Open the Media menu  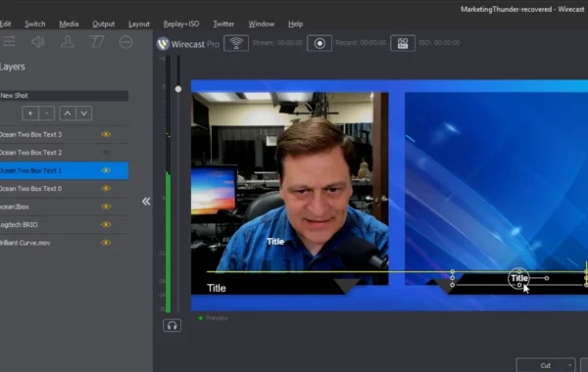point(69,23)
